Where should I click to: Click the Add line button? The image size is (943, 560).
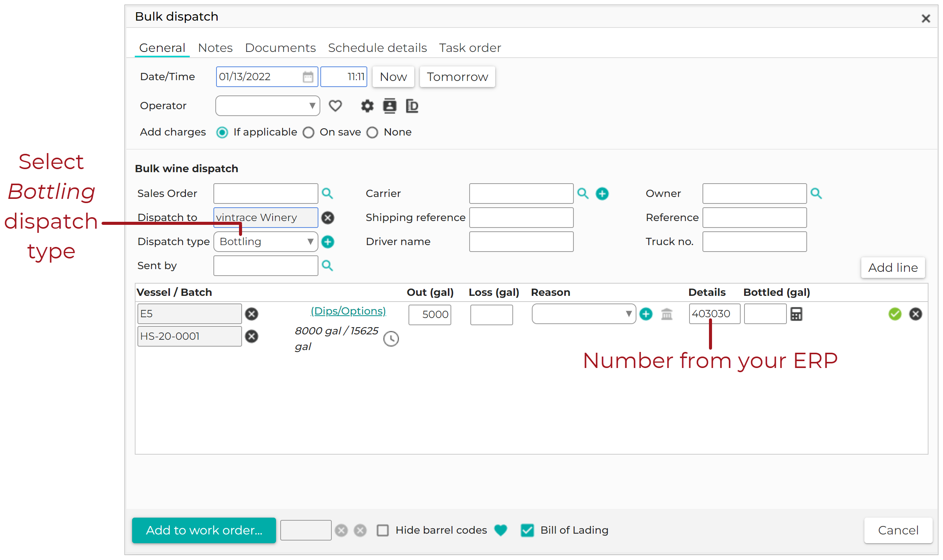coord(893,268)
